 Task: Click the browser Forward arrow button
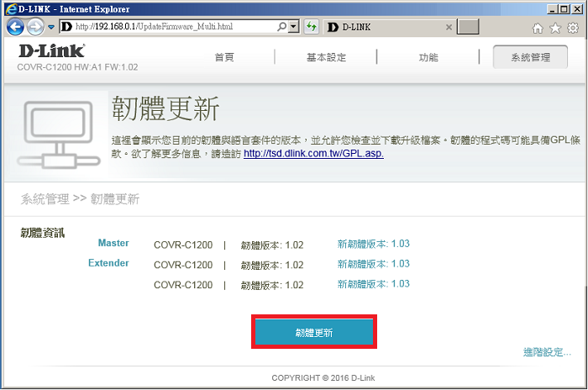(x=36, y=27)
